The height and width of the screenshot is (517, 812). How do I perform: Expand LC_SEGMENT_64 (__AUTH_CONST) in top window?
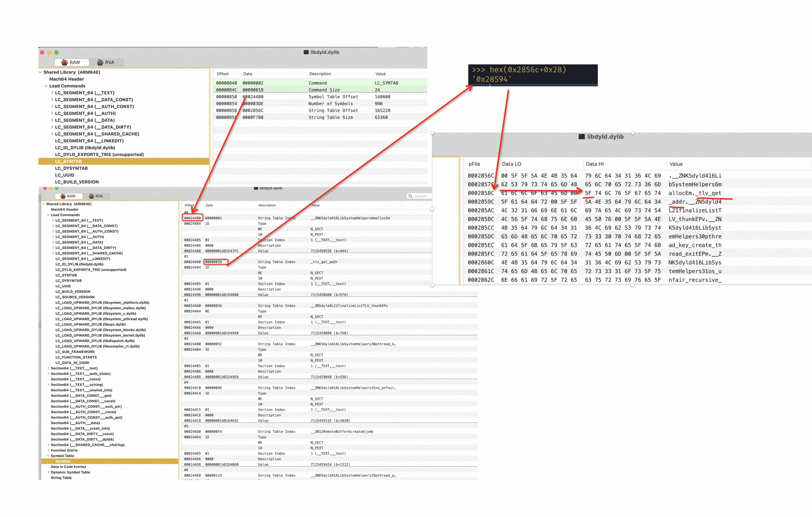tap(52, 107)
